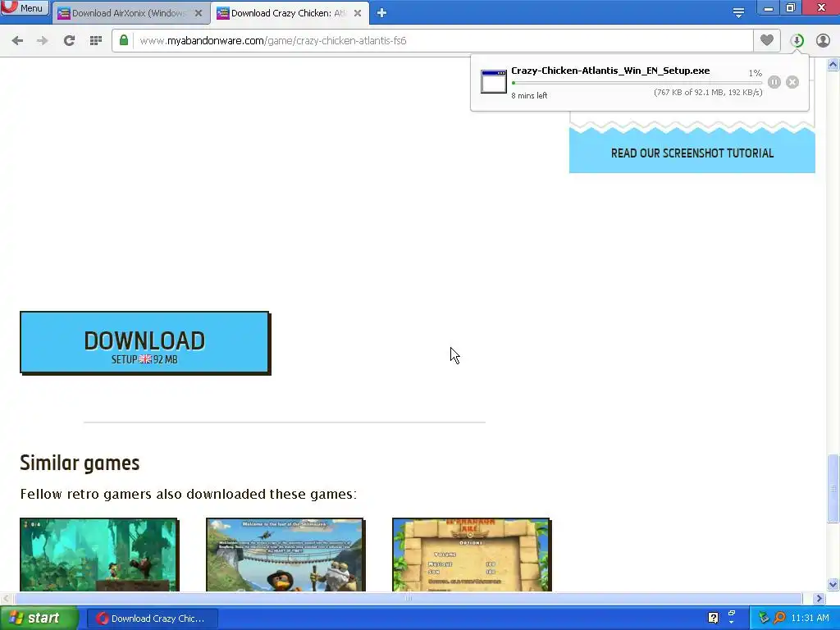Switch to the Download AirXonix tab
Screen dimensions: 840x630
(x=130, y=13)
